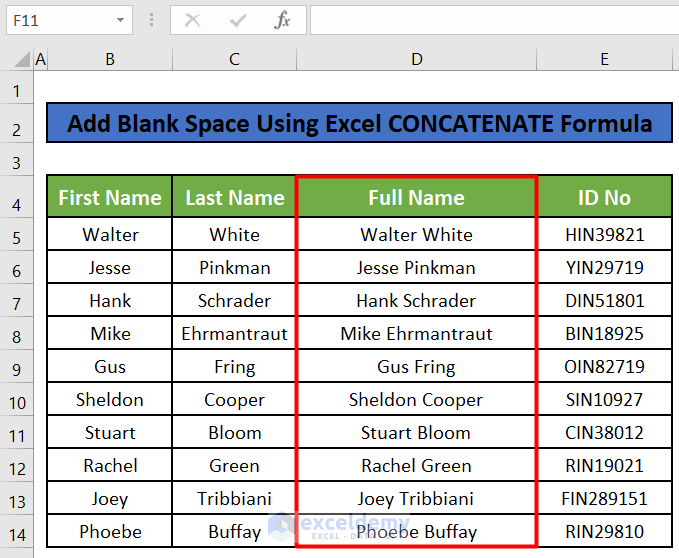This screenshot has width=679, height=558.
Task: Click the Select All corner triangle
Action: pyautogui.click(x=22, y=59)
